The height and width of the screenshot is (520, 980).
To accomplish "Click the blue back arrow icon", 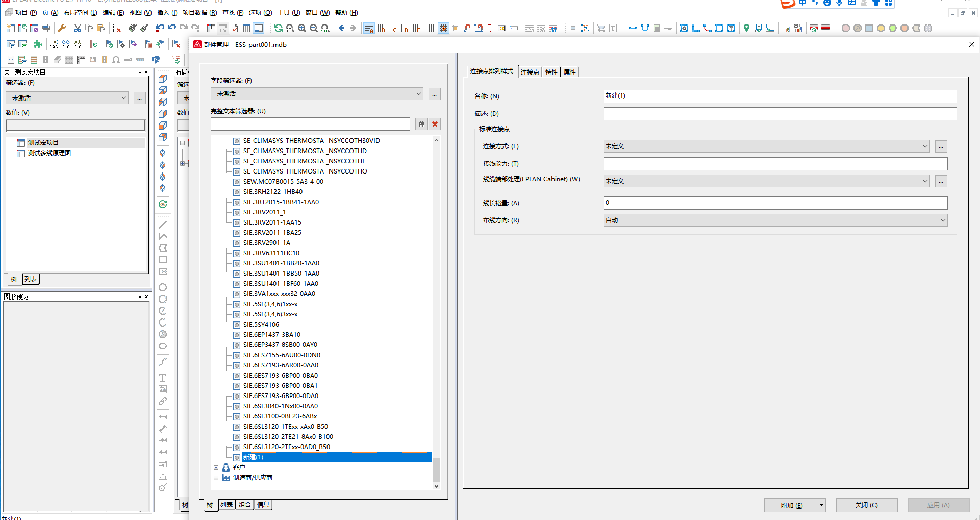I will [x=341, y=28].
